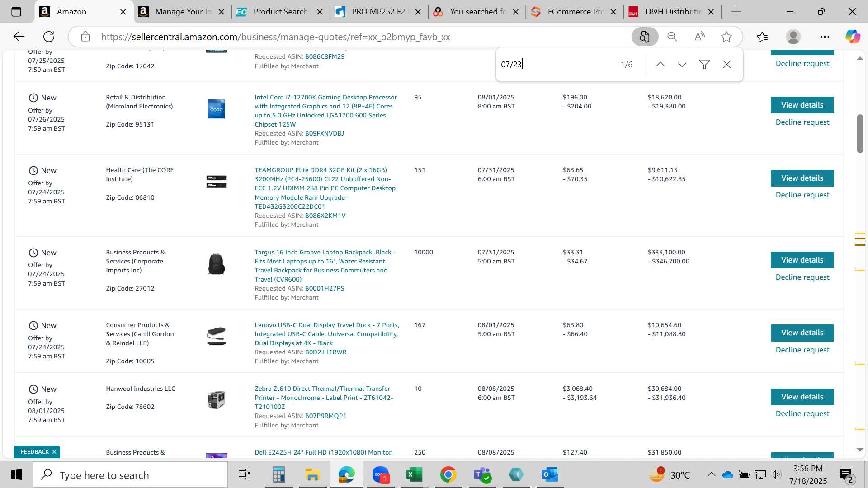Open the zoom magnifier in address bar
868x488 pixels.
coord(672,37)
